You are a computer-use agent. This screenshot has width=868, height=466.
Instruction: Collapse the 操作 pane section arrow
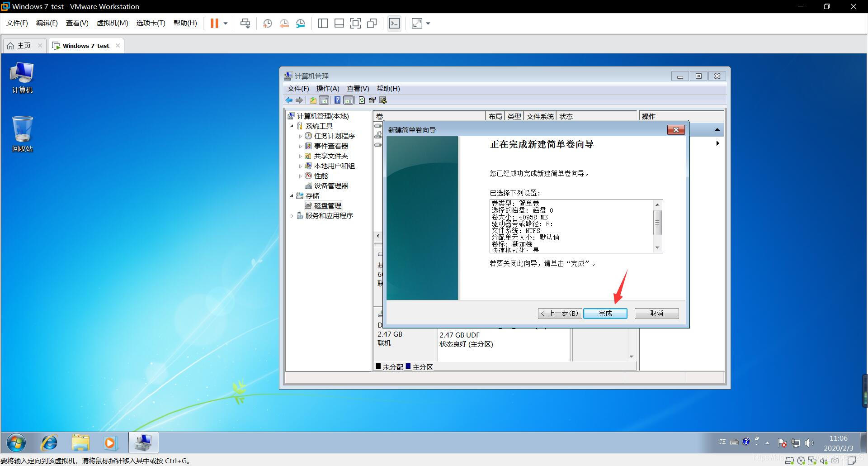click(717, 130)
